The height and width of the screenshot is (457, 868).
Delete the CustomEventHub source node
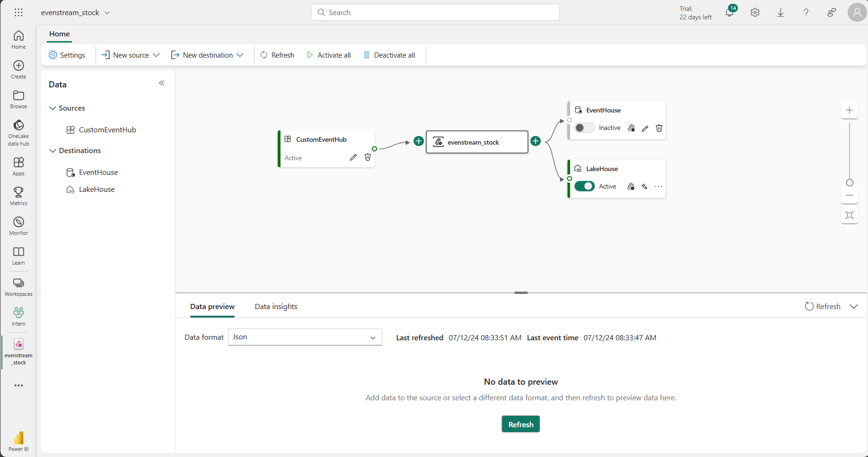pyautogui.click(x=368, y=157)
